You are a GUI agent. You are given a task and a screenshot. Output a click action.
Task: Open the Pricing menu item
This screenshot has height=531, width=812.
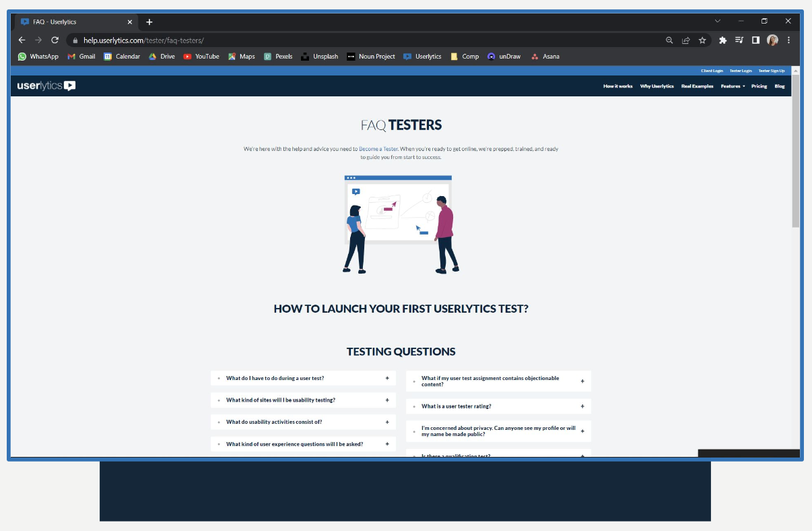pos(759,86)
